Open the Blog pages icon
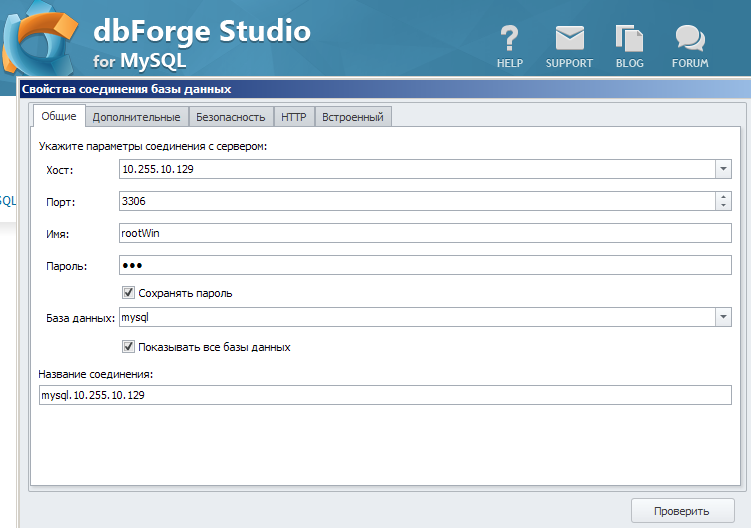This screenshot has height=528, width=751. click(629, 38)
